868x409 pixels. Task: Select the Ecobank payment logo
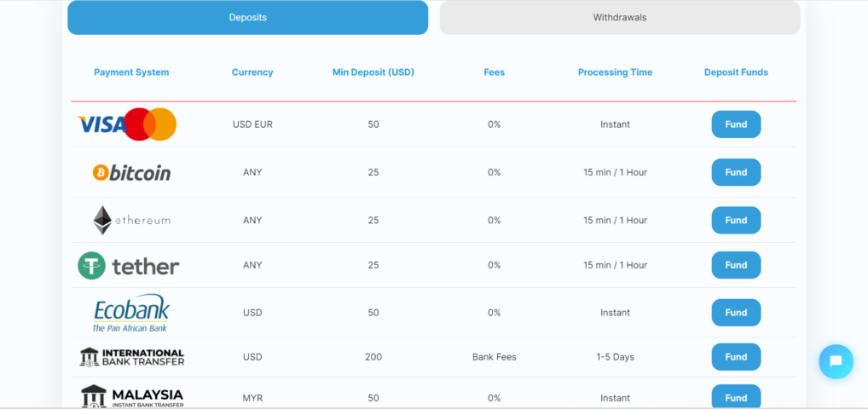coord(131,313)
